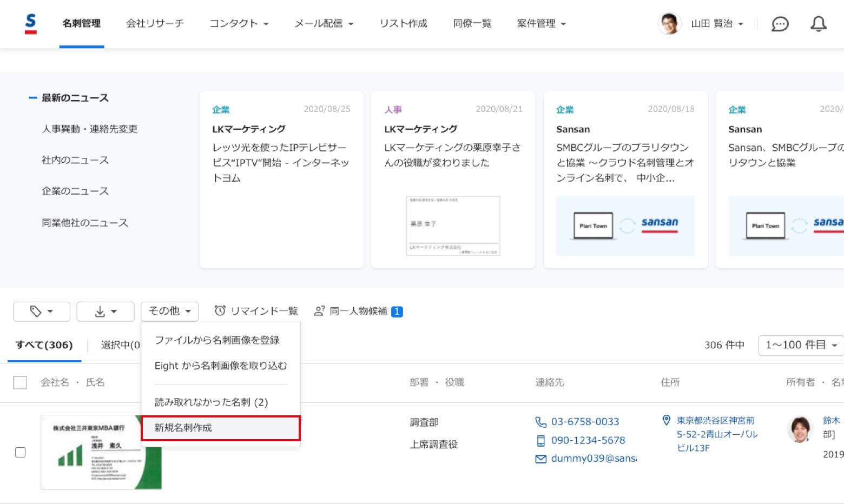Click the Sansan S logo

point(31,24)
